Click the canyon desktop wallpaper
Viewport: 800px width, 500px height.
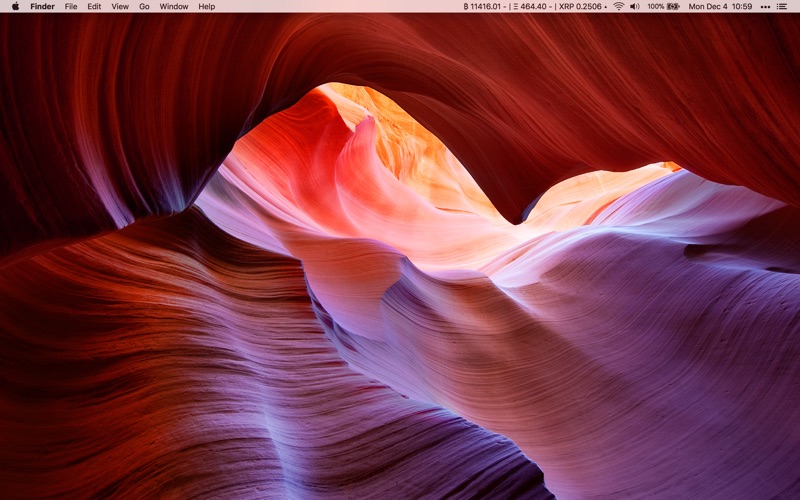tap(400, 256)
